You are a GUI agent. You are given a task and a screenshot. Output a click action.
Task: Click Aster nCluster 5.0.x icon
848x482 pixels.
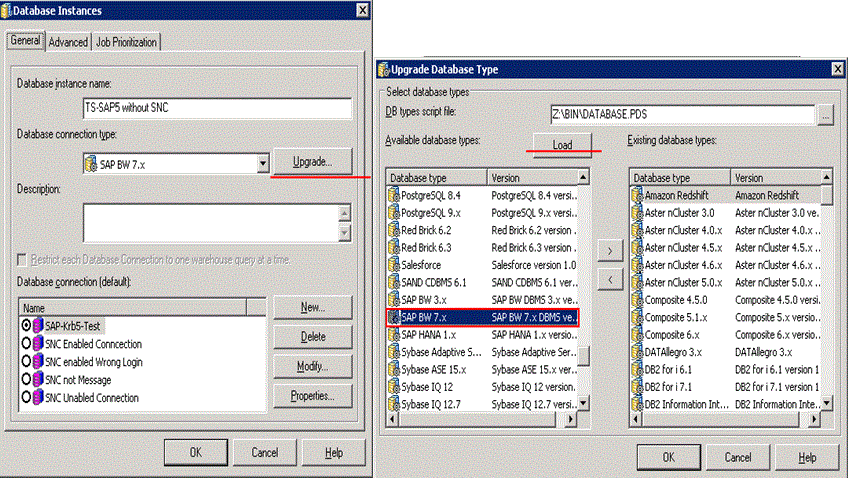click(x=637, y=282)
